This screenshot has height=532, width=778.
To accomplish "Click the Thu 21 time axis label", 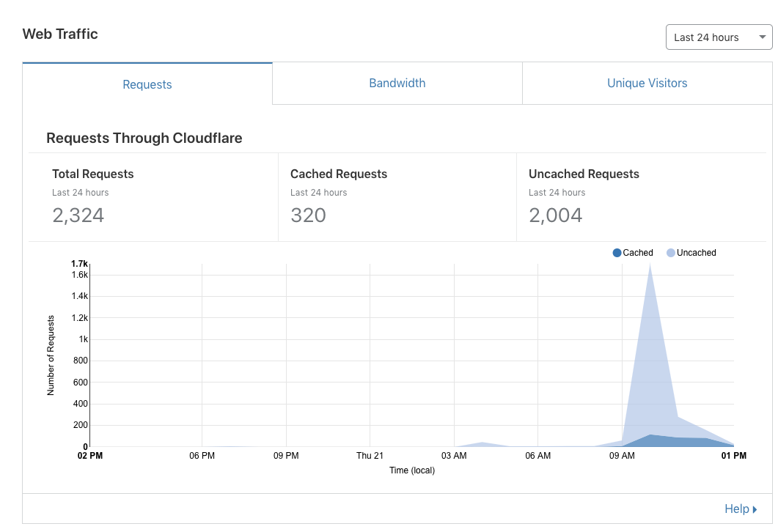I will coord(370,456).
